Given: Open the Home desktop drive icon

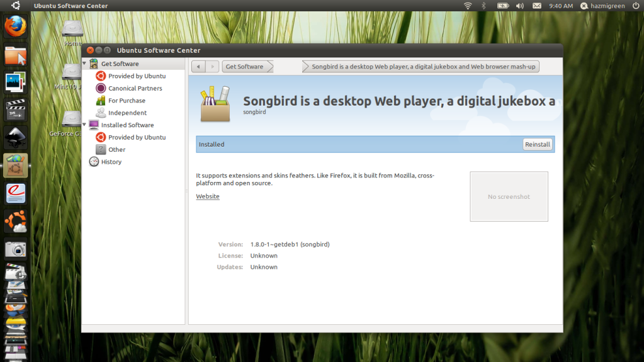Looking at the screenshot, I should [72, 33].
